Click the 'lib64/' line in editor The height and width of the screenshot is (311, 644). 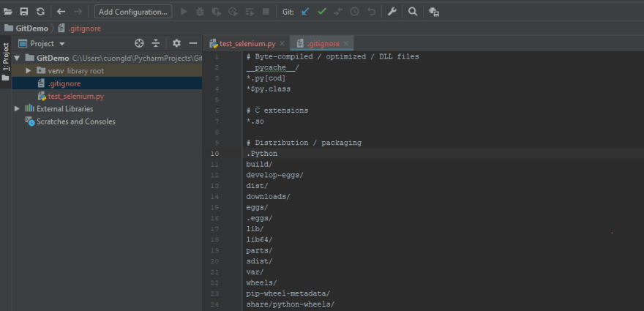(259, 239)
